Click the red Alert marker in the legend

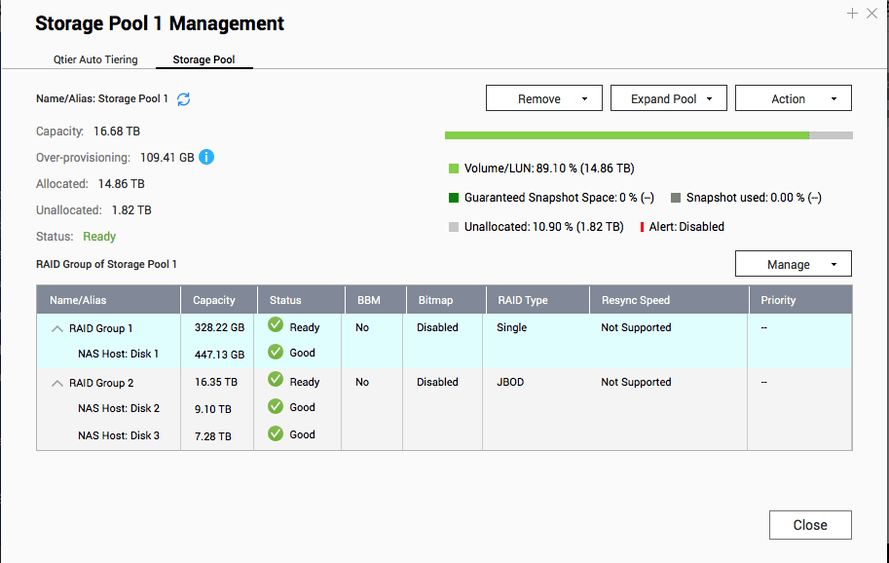click(642, 227)
